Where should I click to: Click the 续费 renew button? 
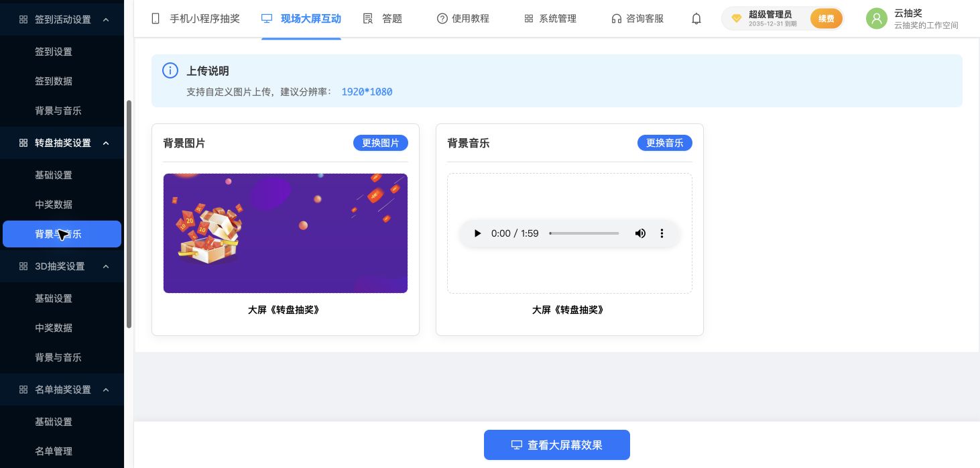coord(826,19)
